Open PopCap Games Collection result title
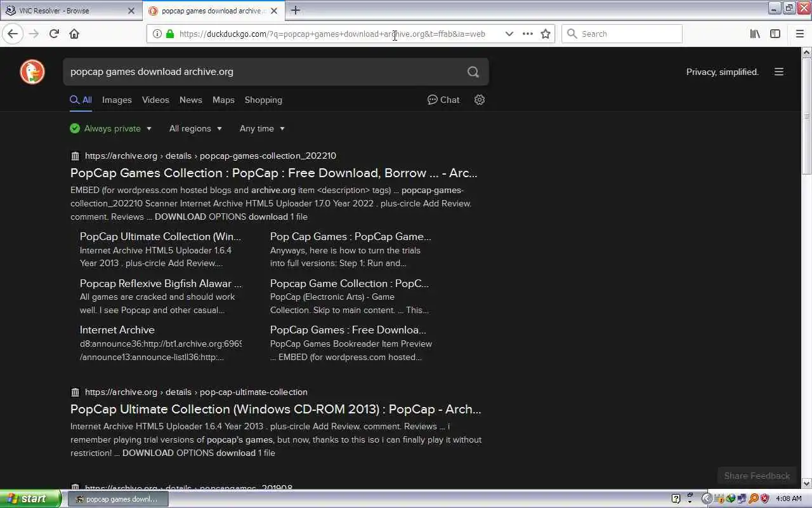This screenshot has width=812, height=508. (x=274, y=173)
